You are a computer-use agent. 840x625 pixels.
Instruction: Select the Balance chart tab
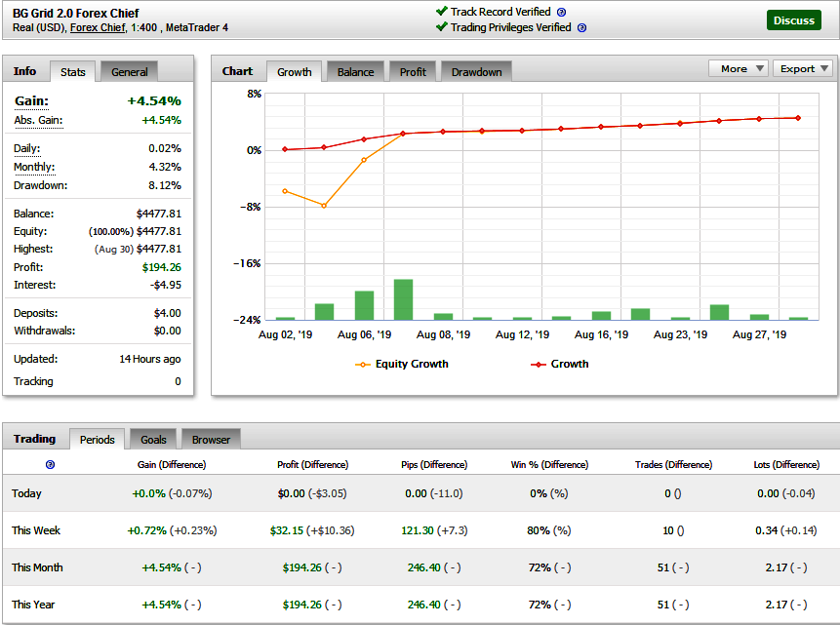(356, 72)
